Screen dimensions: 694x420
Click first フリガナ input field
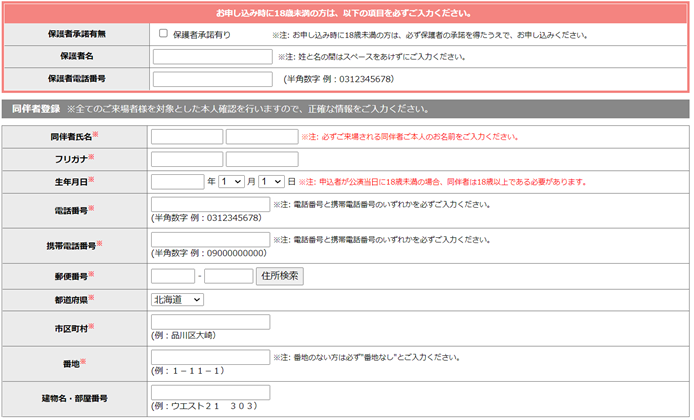click(x=186, y=159)
